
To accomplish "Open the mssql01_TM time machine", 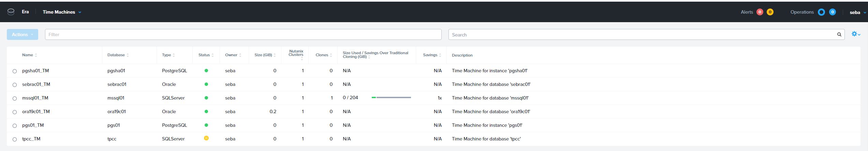I will tap(35, 98).
